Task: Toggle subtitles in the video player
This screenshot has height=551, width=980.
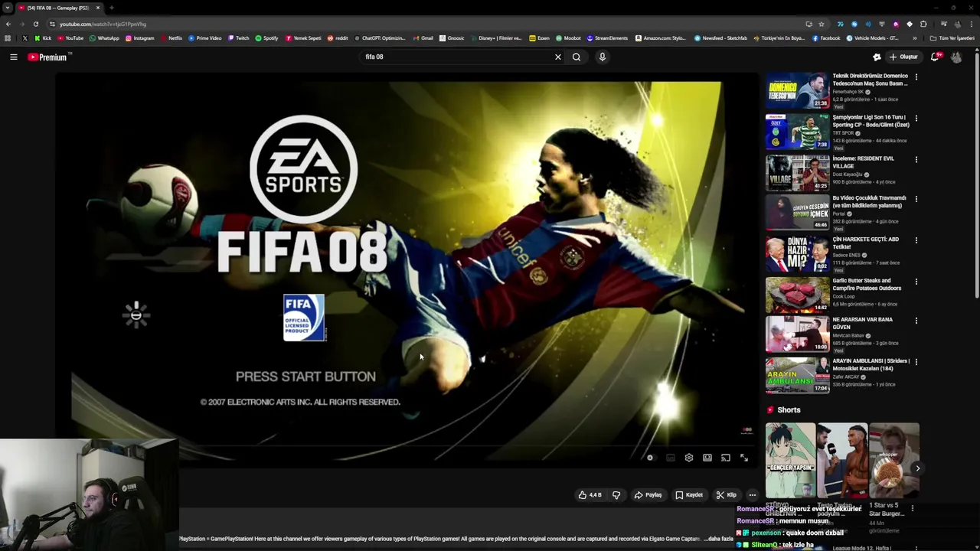Action: [x=671, y=458]
